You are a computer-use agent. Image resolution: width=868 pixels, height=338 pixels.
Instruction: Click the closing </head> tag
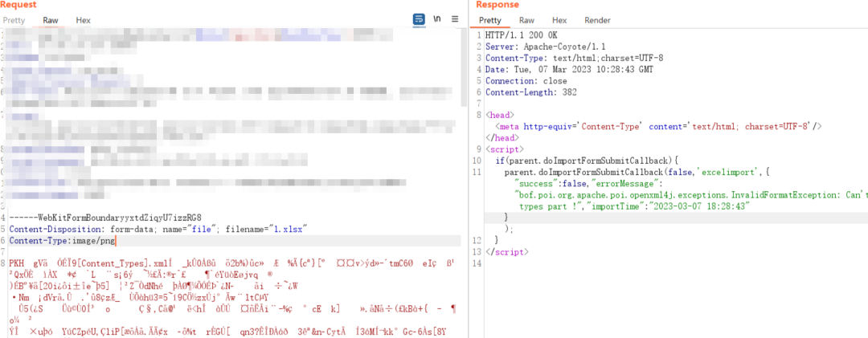coord(502,138)
